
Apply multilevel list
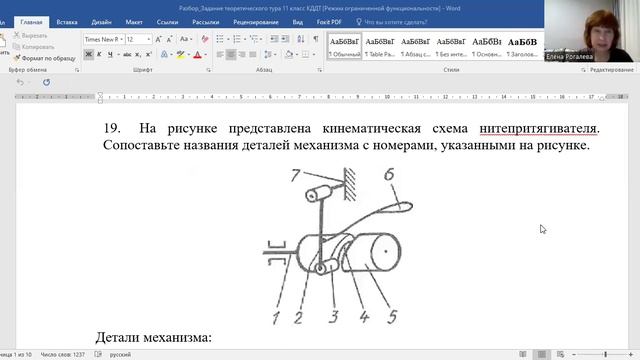254,39
